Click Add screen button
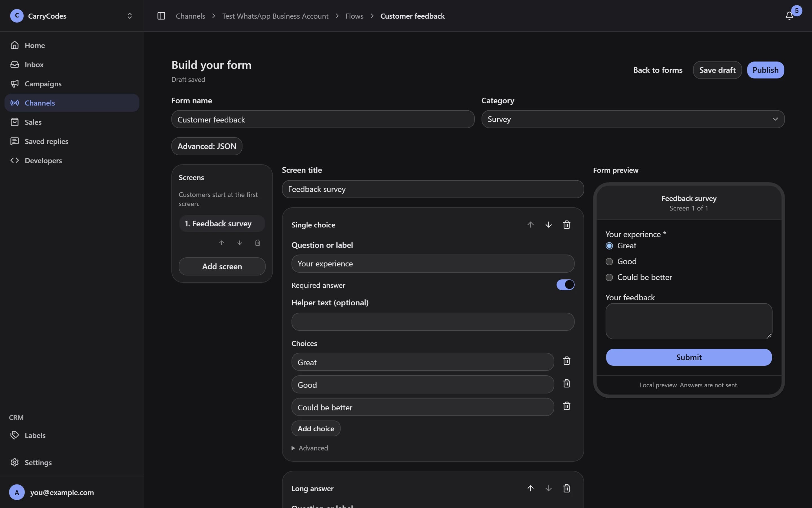Screen dimensions: 812x508 click(x=222, y=266)
